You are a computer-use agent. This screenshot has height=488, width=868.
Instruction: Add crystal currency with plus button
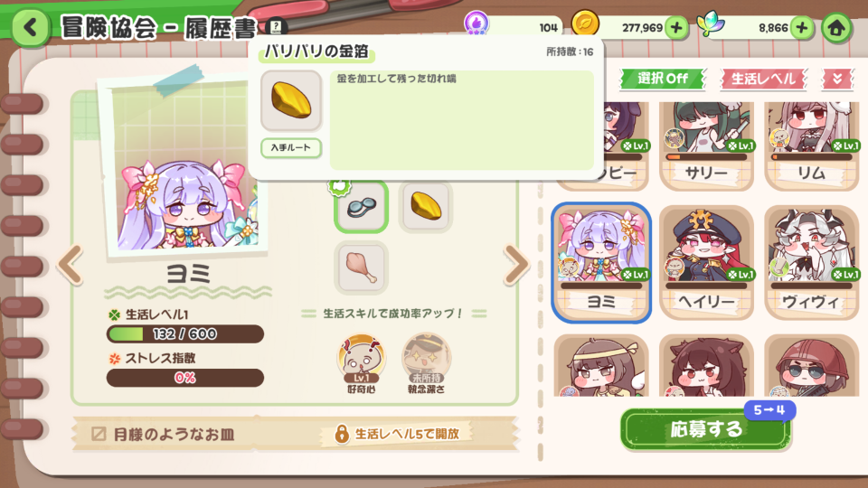802,27
